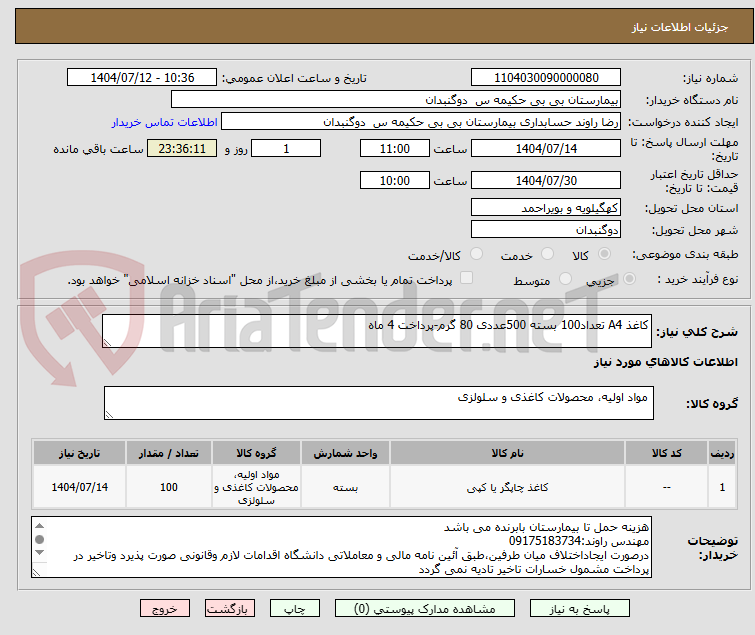Click the پاسخ به نیاز button

580,609
